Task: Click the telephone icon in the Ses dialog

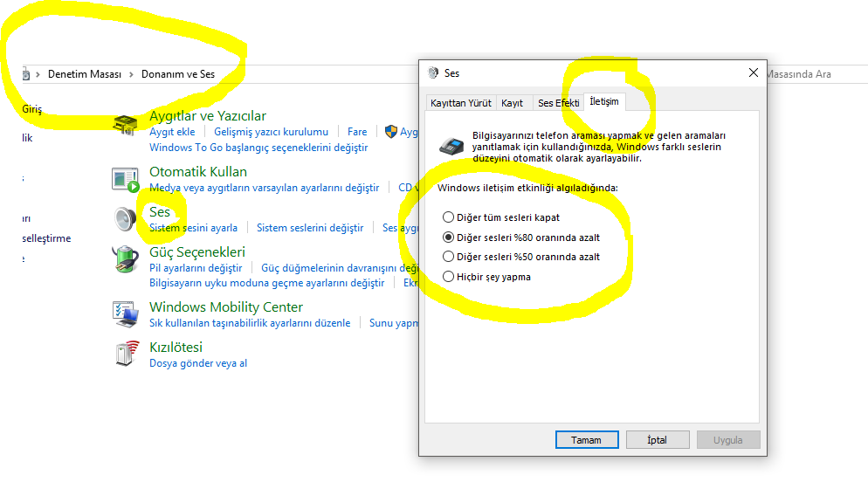Action: [x=451, y=146]
